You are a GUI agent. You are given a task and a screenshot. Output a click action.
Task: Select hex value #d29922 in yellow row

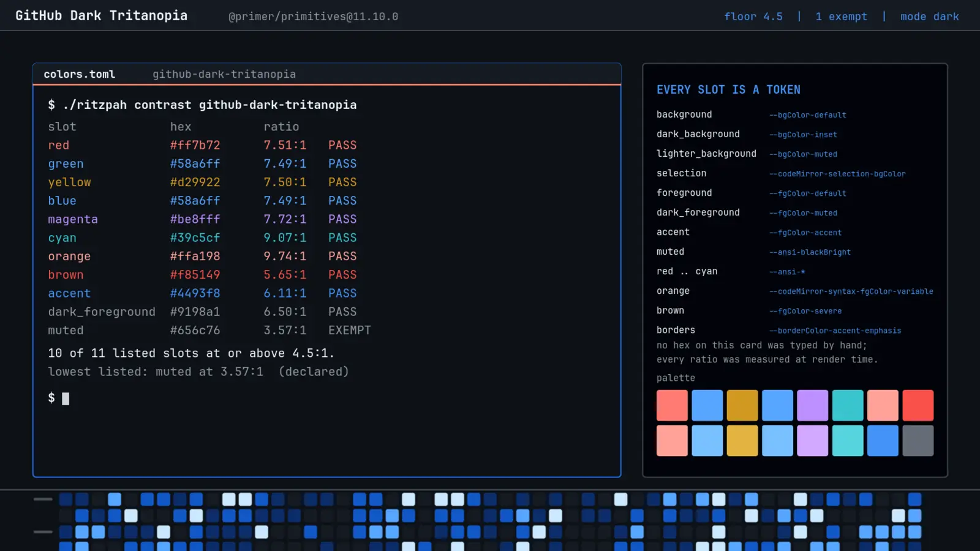pyautogui.click(x=195, y=182)
